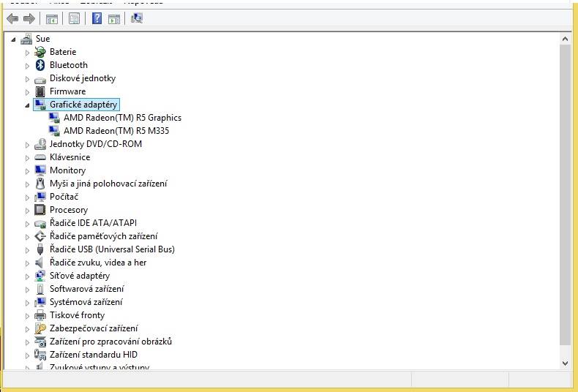Click the scrollbar up arrow
The width and height of the screenshot is (578, 392).
click(x=565, y=39)
